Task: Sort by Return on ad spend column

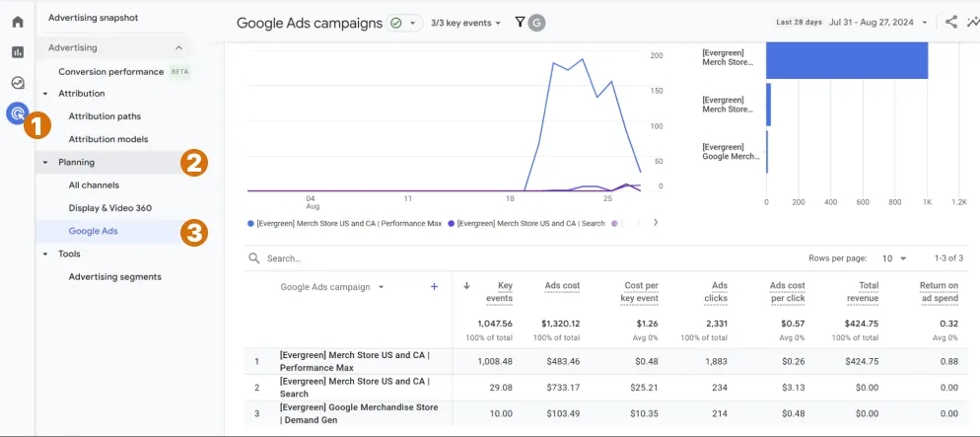Action: tap(939, 292)
